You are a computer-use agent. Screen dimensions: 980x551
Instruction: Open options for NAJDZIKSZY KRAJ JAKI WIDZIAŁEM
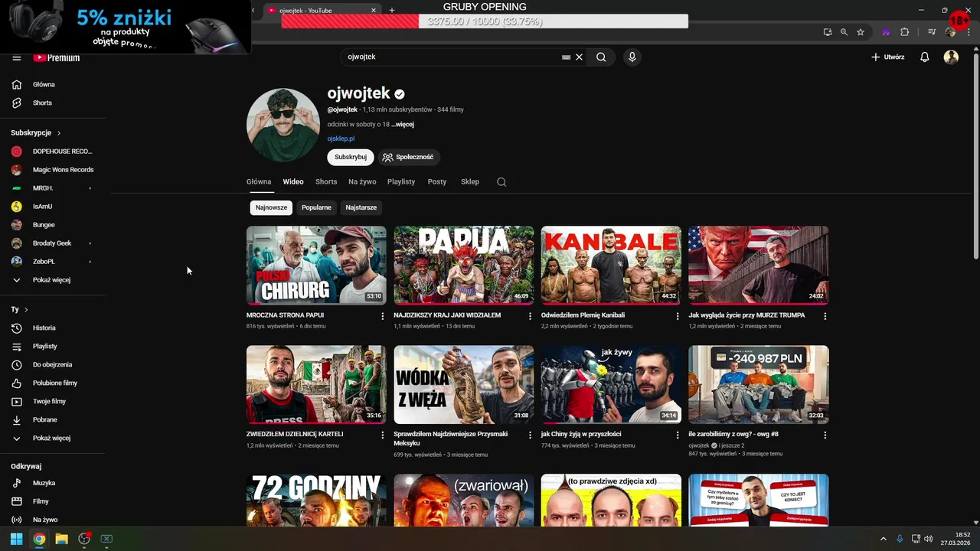(x=530, y=316)
